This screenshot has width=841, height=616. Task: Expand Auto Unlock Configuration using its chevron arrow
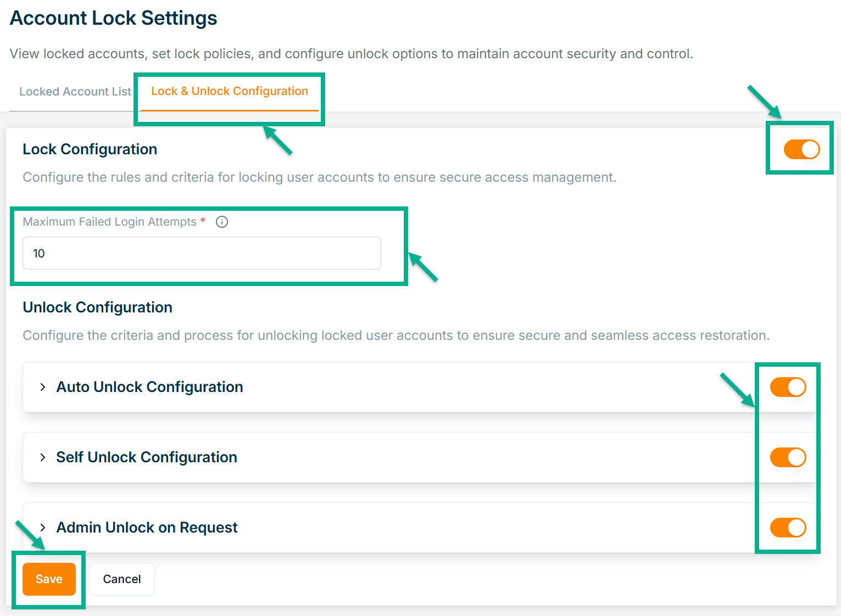(x=43, y=387)
